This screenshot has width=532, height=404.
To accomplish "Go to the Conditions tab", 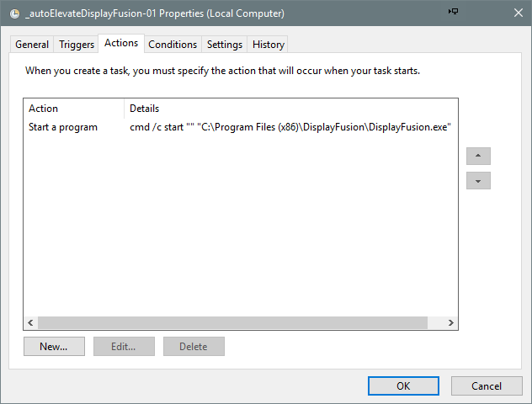I will pos(173,45).
